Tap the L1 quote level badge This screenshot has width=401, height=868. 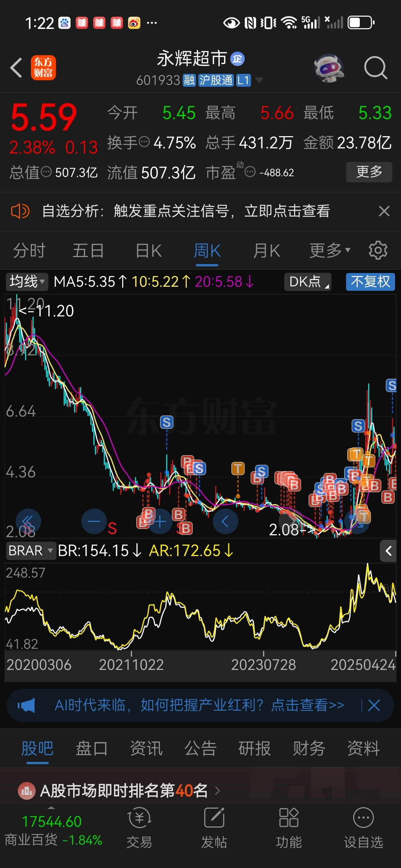(x=244, y=80)
